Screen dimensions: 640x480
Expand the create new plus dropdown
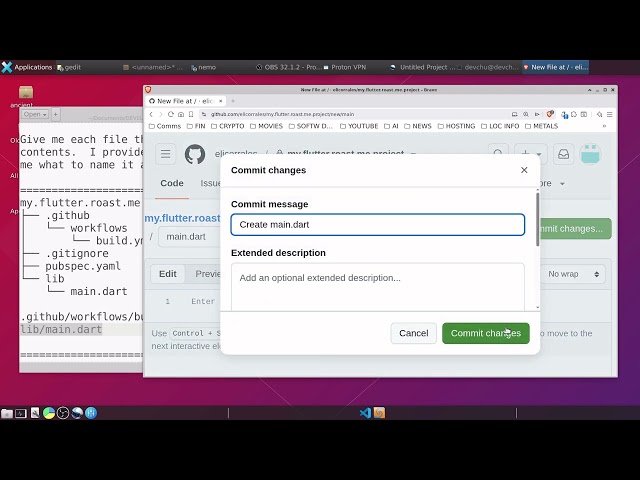531,153
